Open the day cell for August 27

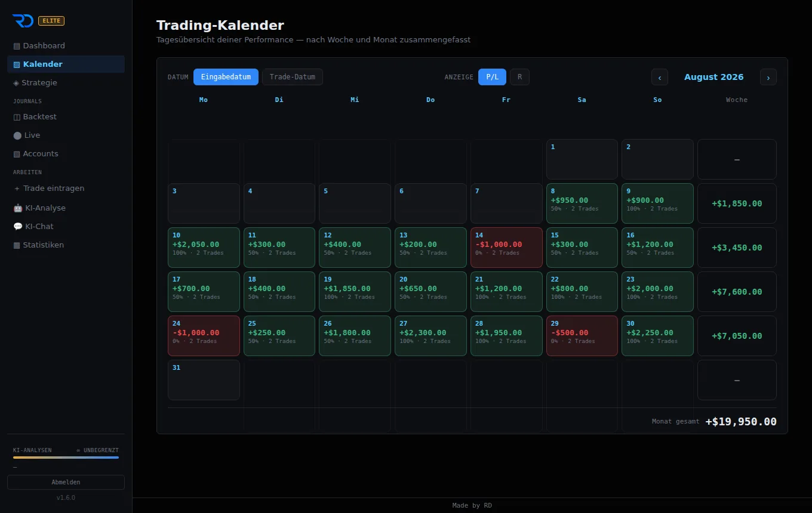[430, 336]
